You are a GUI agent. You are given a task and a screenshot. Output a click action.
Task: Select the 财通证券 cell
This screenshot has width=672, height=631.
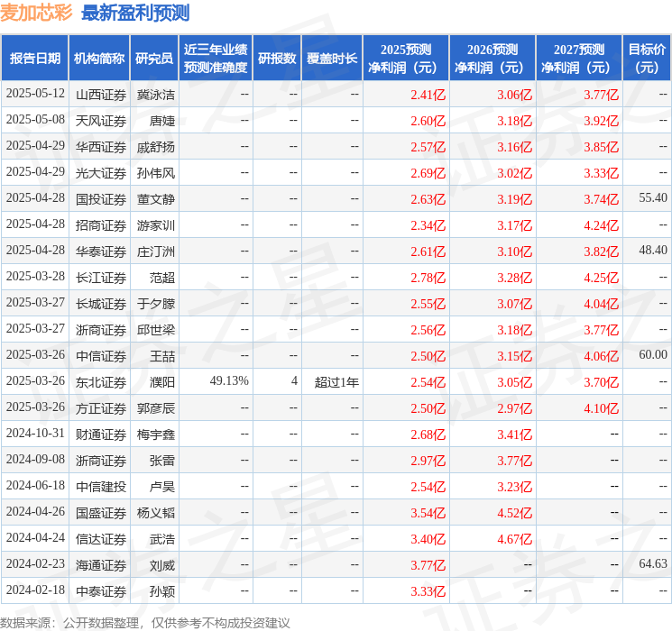click(x=101, y=434)
